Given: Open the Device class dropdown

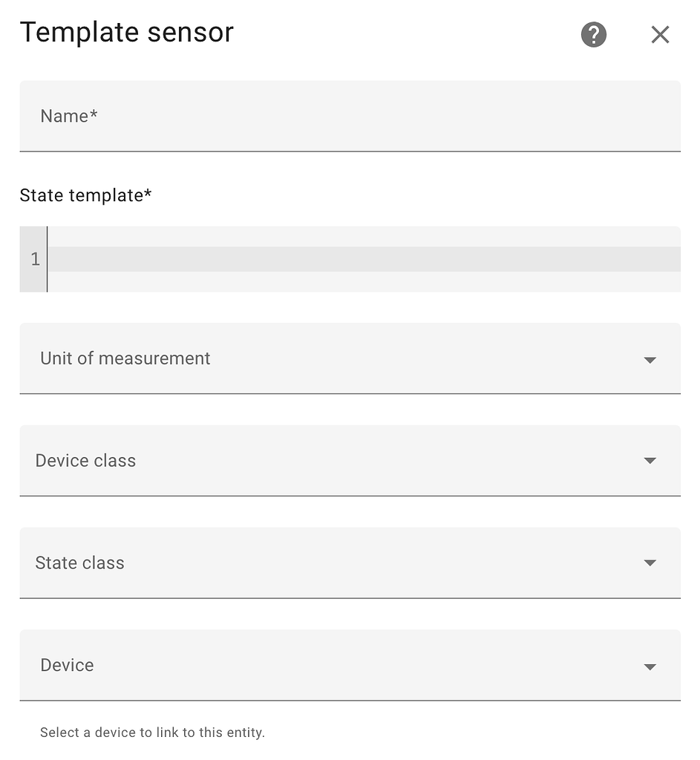Looking at the screenshot, I should [x=350, y=461].
